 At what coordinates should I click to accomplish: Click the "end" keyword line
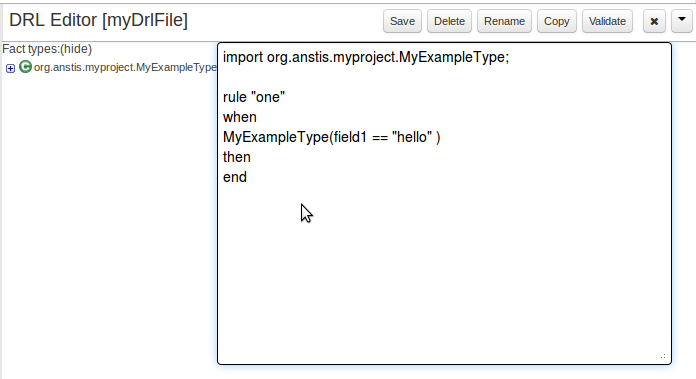tap(235, 177)
